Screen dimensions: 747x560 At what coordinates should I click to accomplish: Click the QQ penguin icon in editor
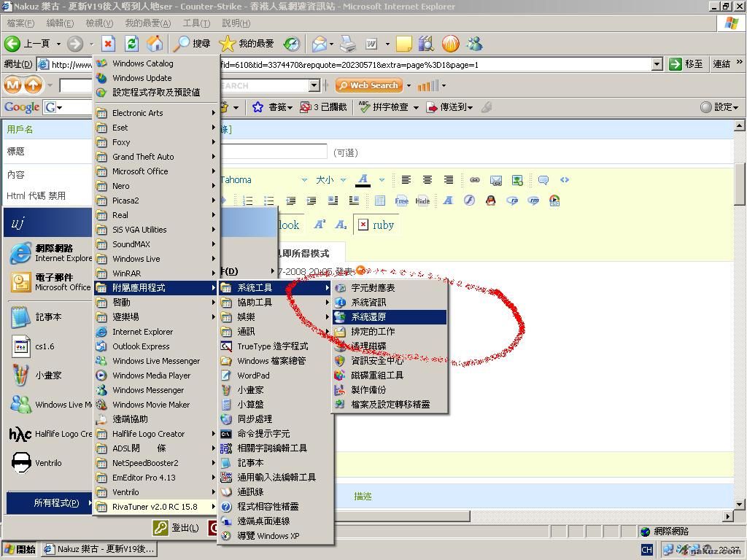(491, 201)
